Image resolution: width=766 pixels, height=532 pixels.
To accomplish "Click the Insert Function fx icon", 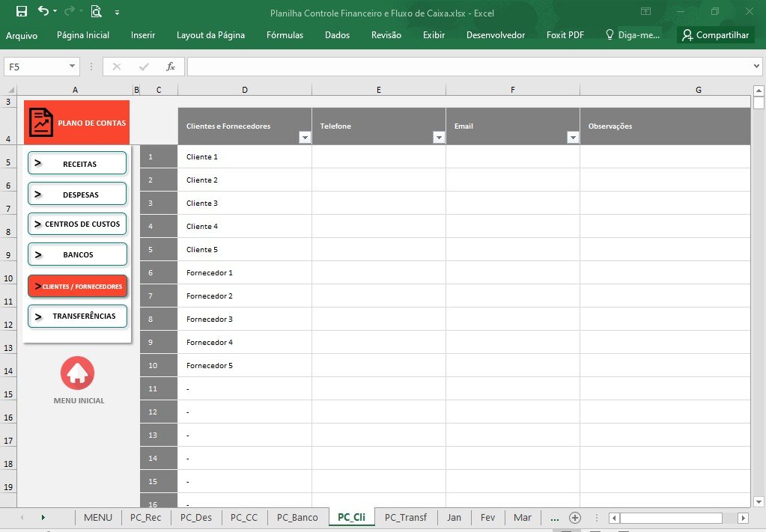I will coord(171,67).
